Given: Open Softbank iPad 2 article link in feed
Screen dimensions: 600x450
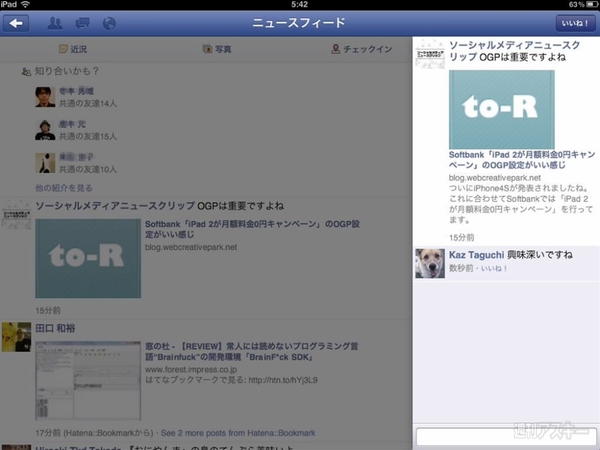Looking at the screenshot, I should click(253, 229).
